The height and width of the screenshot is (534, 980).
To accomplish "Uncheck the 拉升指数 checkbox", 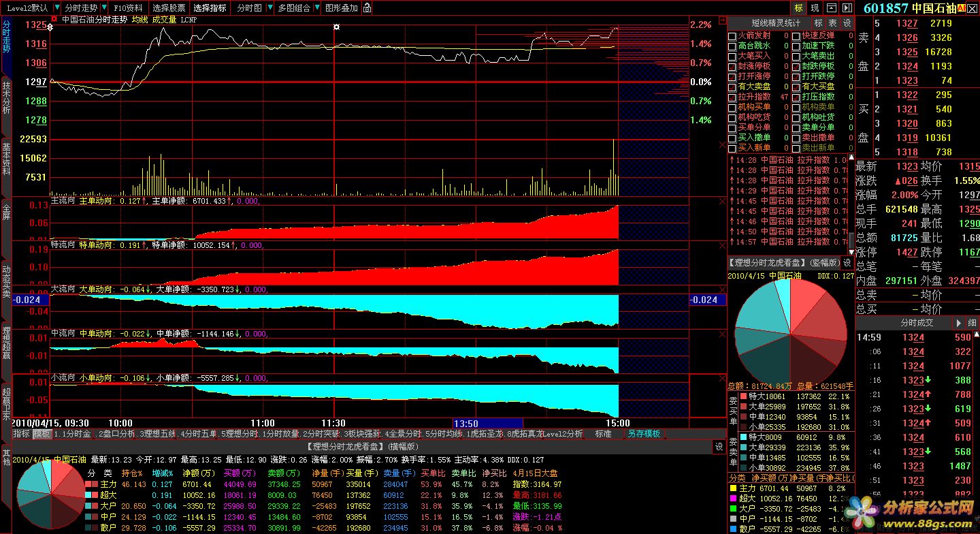I will [x=732, y=97].
